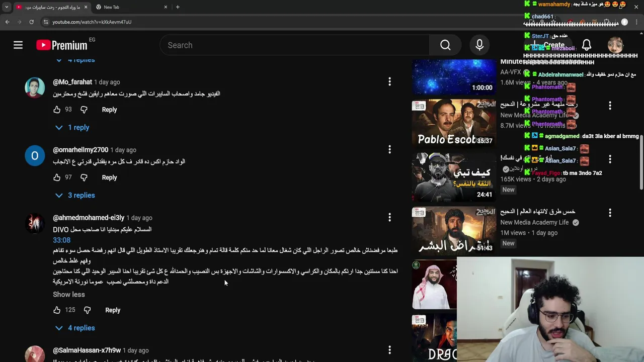Screen dimensions: 644x362
Task: Go back in browser history
Action: [x=8, y=22]
